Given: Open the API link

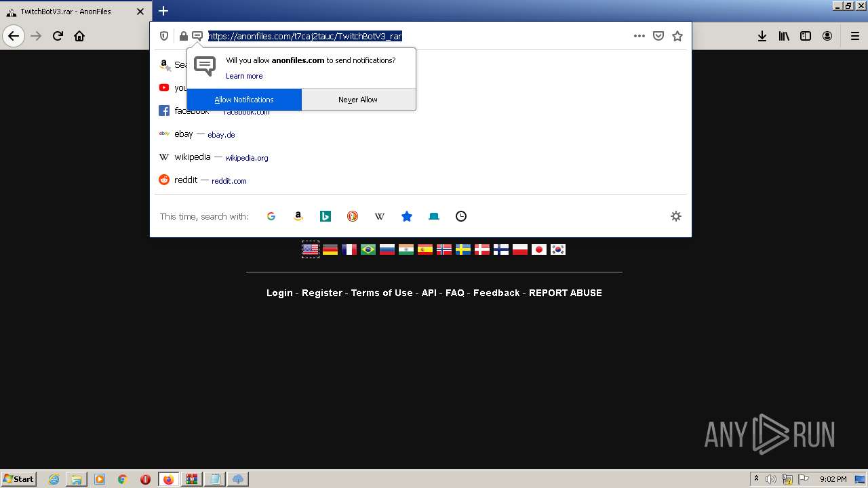Looking at the screenshot, I should coord(429,293).
